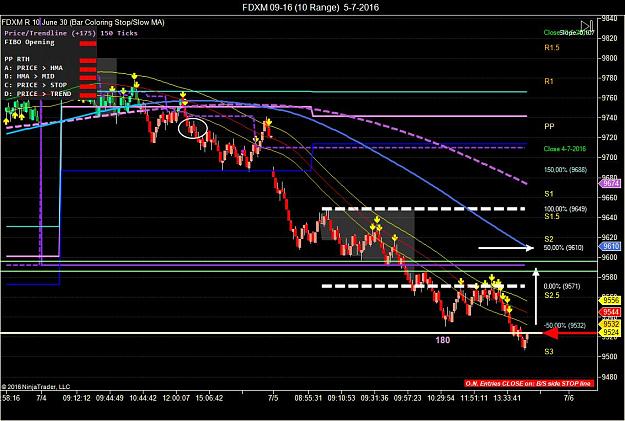This screenshot has width=625, height=421.
Task: Click the 9800 price axis label
Action: (609, 58)
